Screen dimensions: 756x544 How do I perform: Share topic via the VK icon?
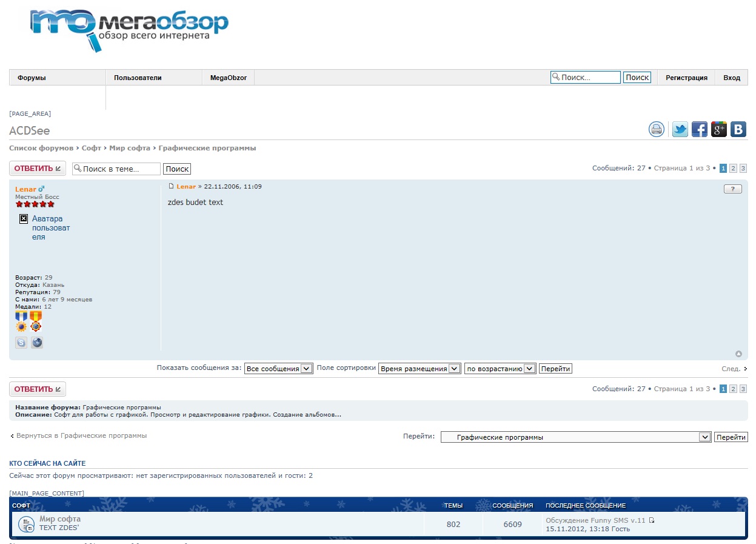(x=738, y=129)
